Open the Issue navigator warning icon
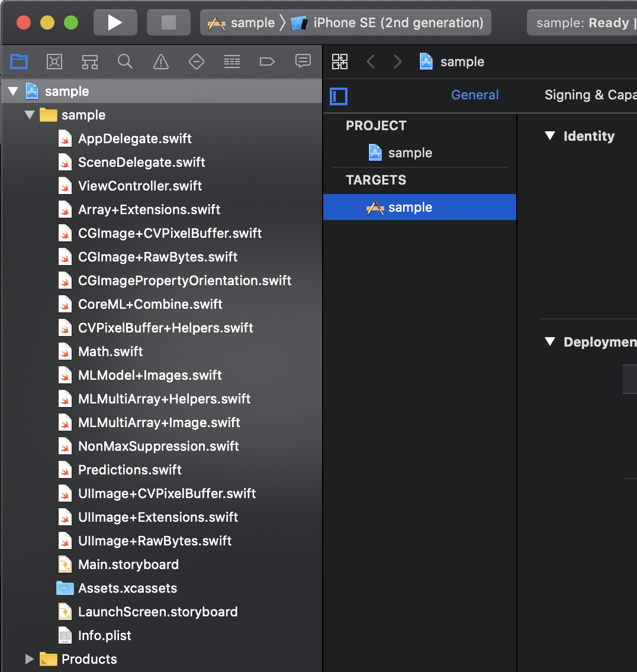 [x=161, y=62]
